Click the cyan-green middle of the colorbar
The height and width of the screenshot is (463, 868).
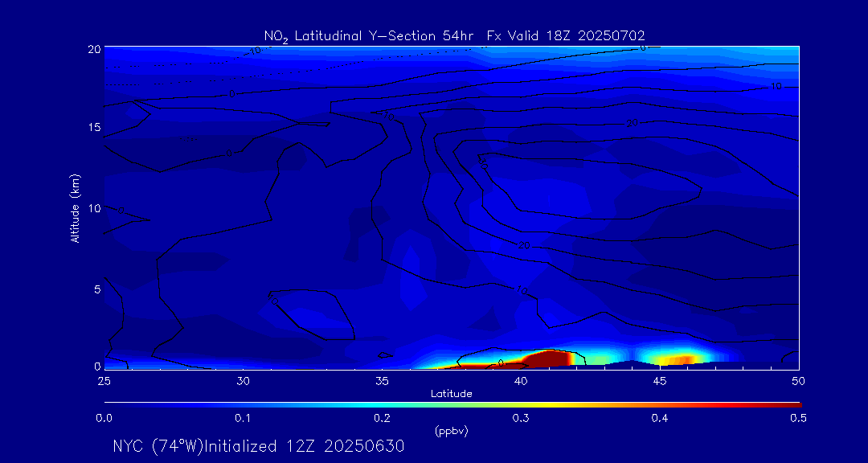pos(416,405)
